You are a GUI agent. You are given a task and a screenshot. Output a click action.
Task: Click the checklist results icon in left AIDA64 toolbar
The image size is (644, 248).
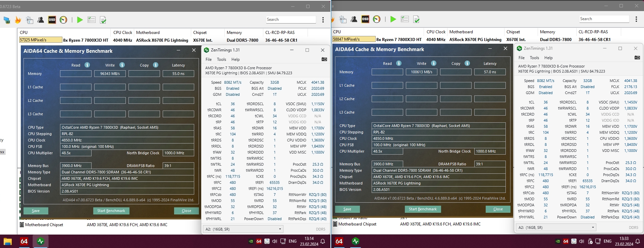[x=92, y=20]
